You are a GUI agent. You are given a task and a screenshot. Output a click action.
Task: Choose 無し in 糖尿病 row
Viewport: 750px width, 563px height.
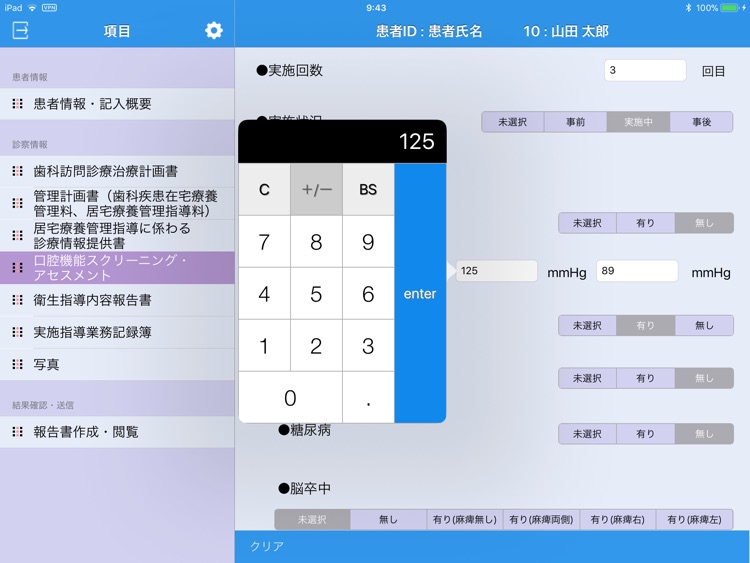point(704,434)
